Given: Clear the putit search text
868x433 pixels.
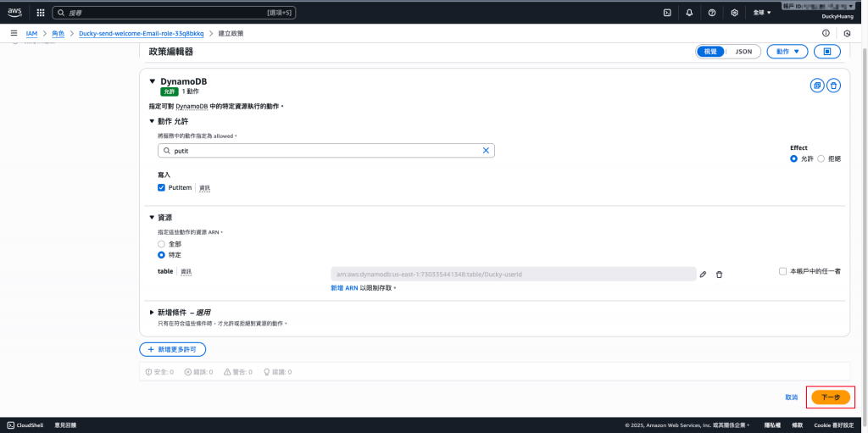Looking at the screenshot, I should pos(486,150).
